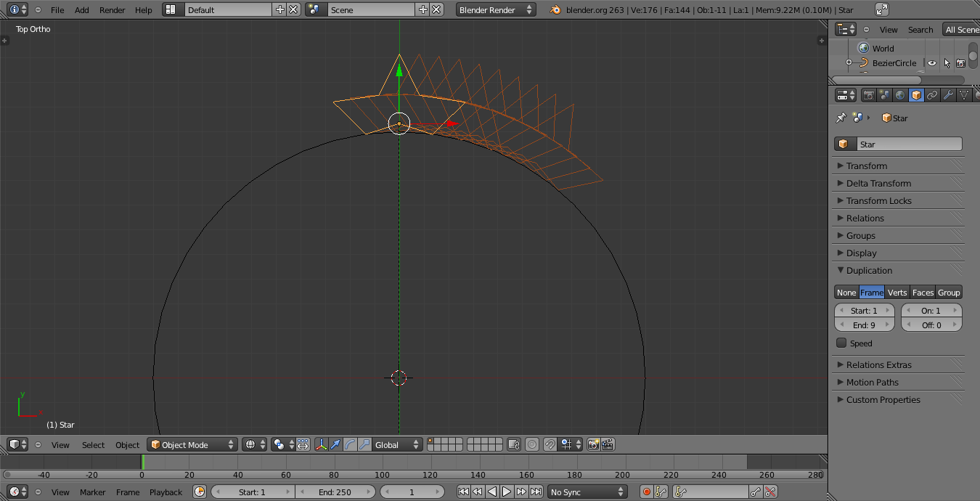The image size is (980, 501).
Task: Jump to the end frame
Action: [x=536, y=492]
